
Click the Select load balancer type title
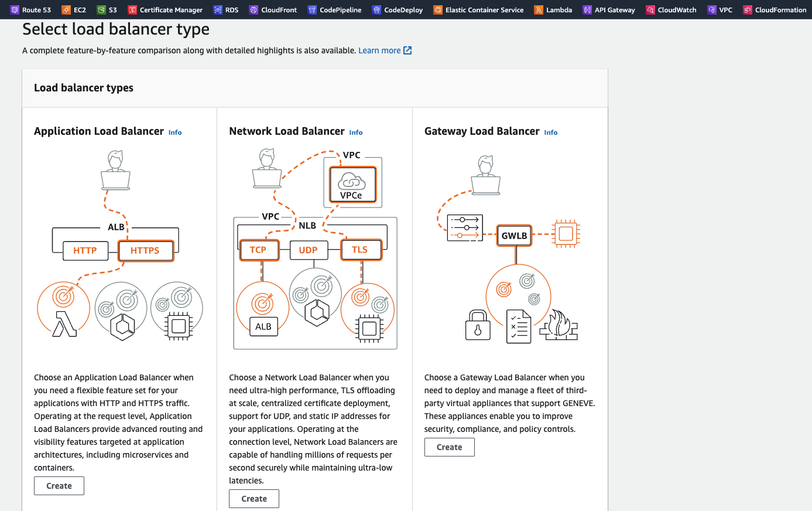[116, 29]
